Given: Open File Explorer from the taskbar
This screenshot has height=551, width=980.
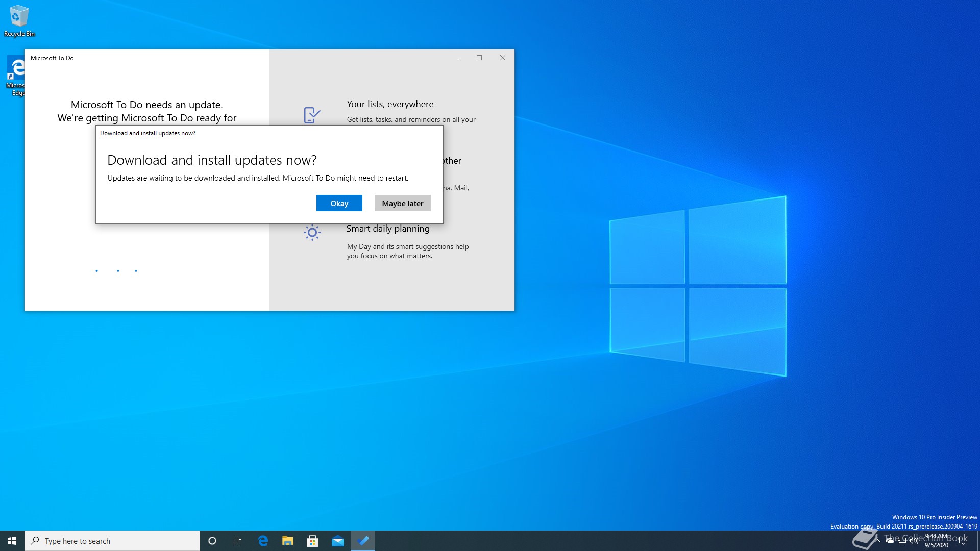Looking at the screenshot, I should click(x=288, y=541).
